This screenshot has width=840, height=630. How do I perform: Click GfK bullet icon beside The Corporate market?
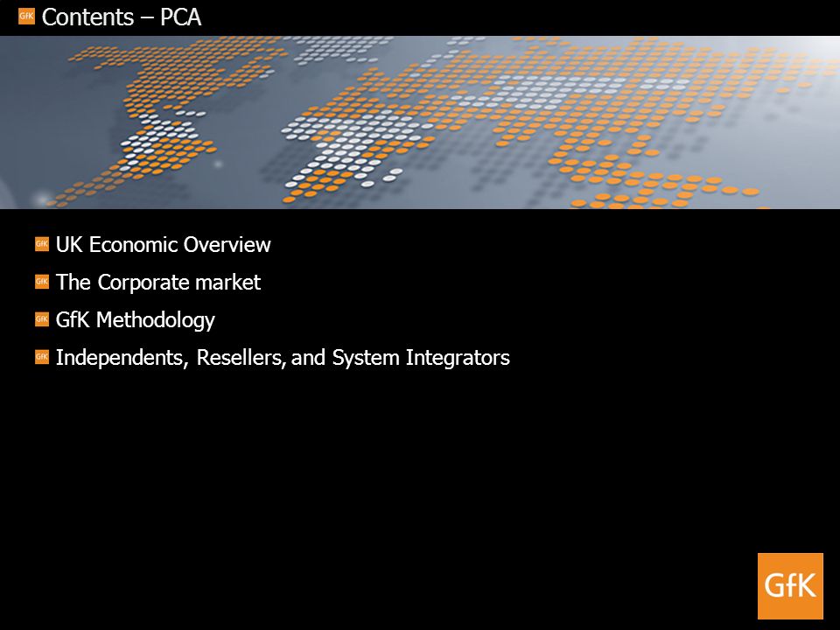[x=42, y=281]
